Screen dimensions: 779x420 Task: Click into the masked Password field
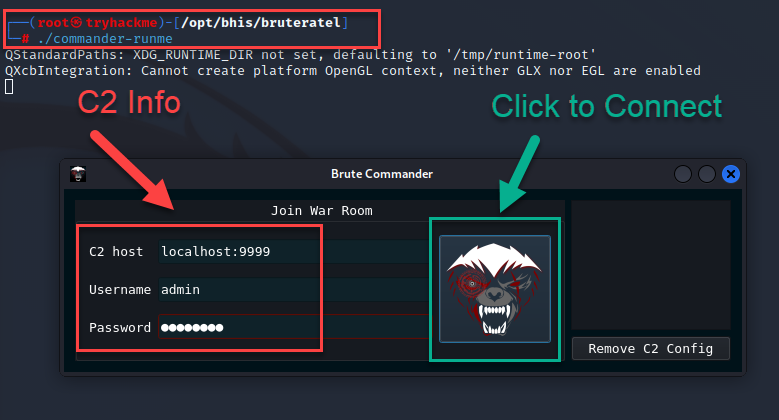point(290,327)
